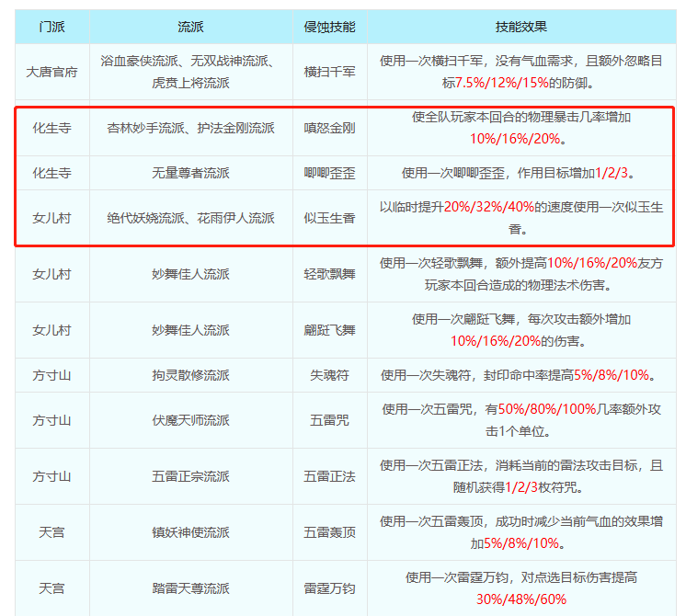This screenshot has width=686, height=616.
Task: Click the 侵蚀技能 column header
Action: [x=330, y=28]
